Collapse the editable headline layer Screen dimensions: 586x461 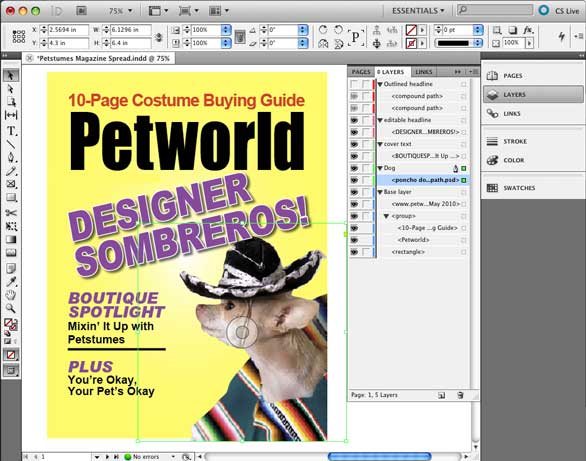point(380,120)
